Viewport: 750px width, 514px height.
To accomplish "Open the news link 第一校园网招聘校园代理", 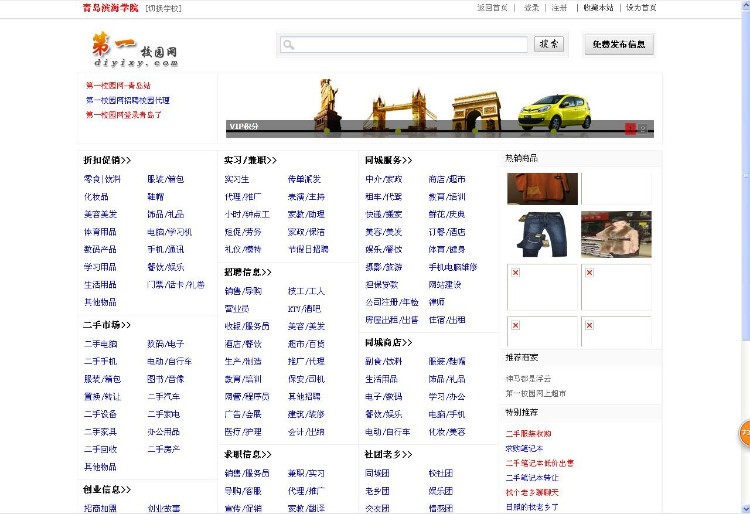I will click(x=128, y=100).
